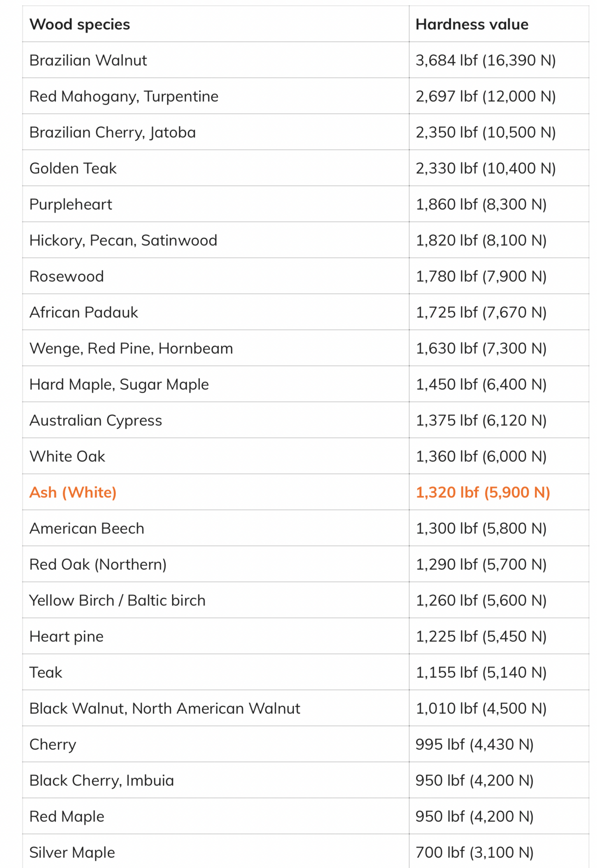Click the Wenge, Red Pine, Hornbeam cell
The height and width of the screenshot is (868, 597).
(x=131, y=348)
